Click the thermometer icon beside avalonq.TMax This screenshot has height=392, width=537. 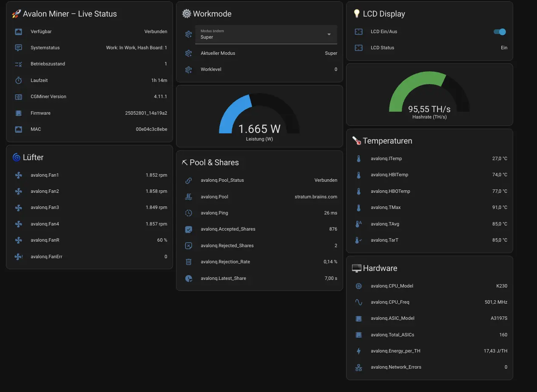[x=358, y=208]
